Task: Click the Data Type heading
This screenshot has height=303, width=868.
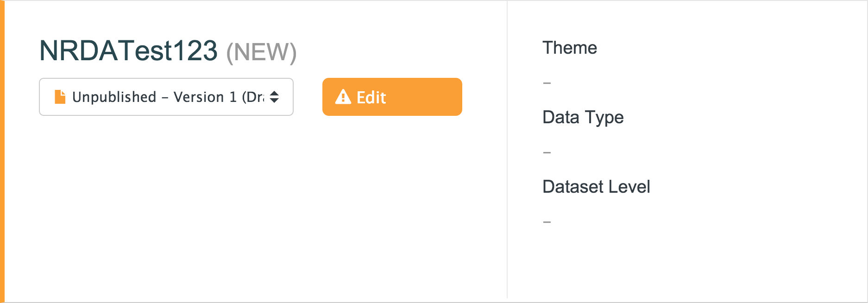Action: pyautogui.click(x=583, y=117)
